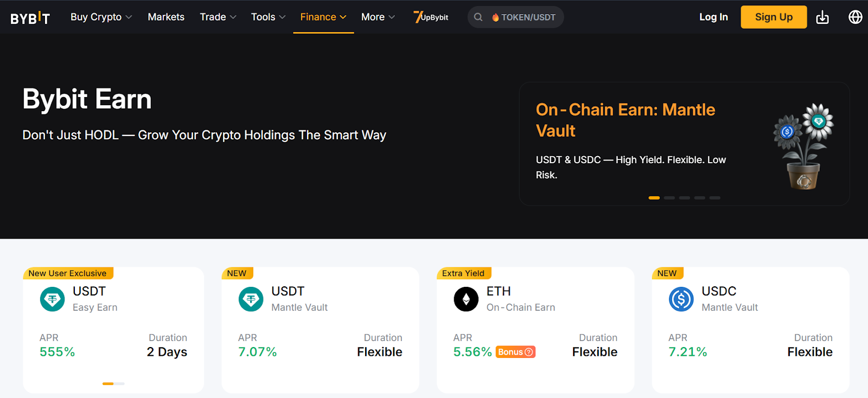Click the Bonus badge on ETH card
868x398 pixels.
click(x=514, y=351)
